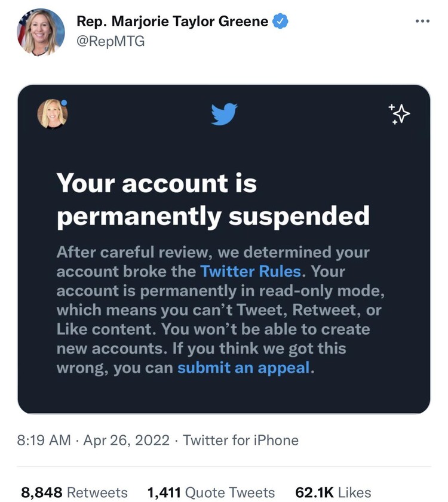Tap the sparkle icon in the embedded screenshot

click(x=399, y=114)
